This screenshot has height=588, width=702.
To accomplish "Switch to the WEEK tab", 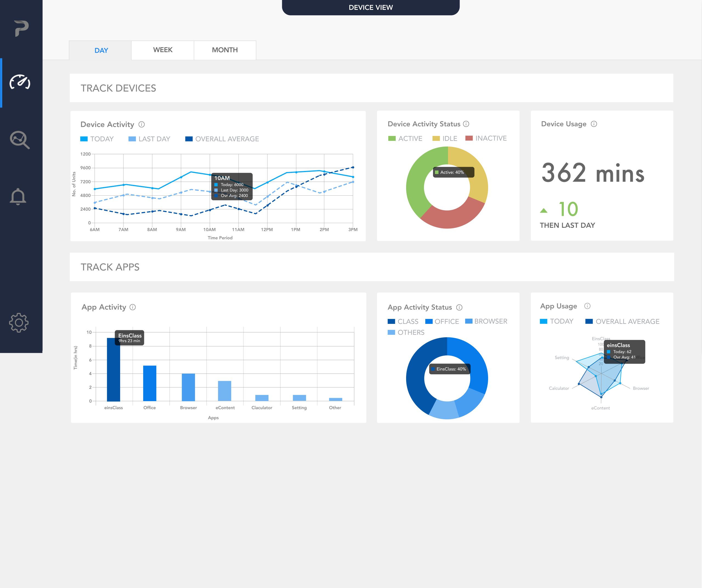I will pos(163,50).
